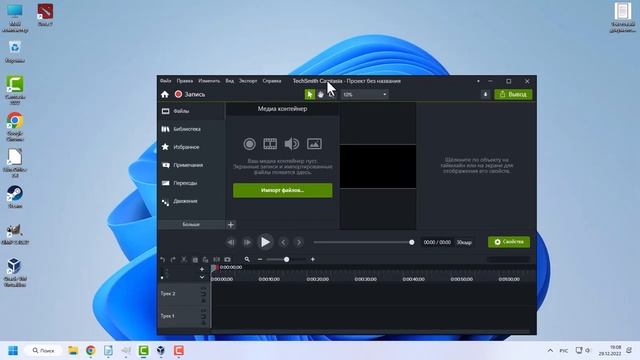Screen dimensions: 640x360
Task: Click the Импорт файлов button
Action: pyautogui.click(x=282, y=190)
